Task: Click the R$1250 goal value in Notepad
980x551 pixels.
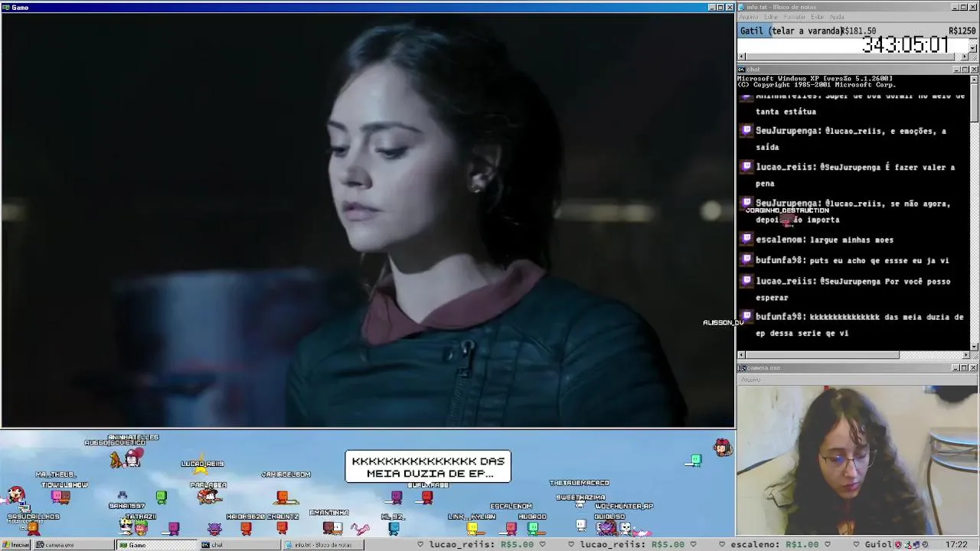Action: pyautogui.click(x=962, y=31)
